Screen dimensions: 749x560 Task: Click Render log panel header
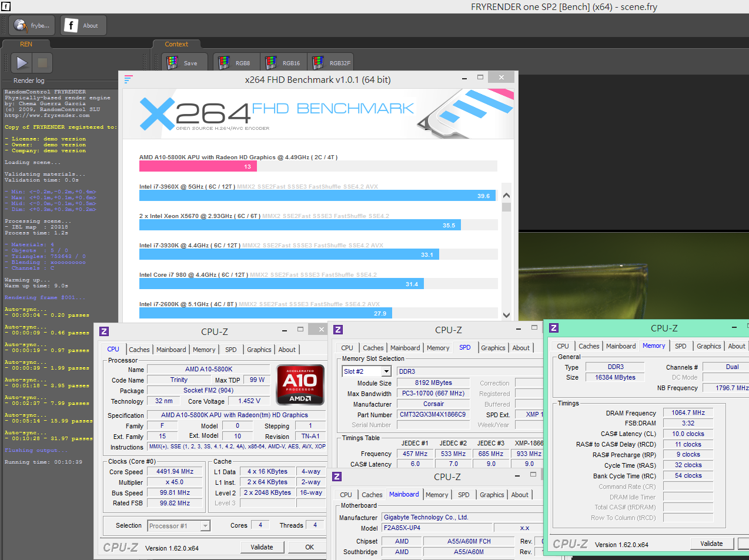click(x=29, y=81)
